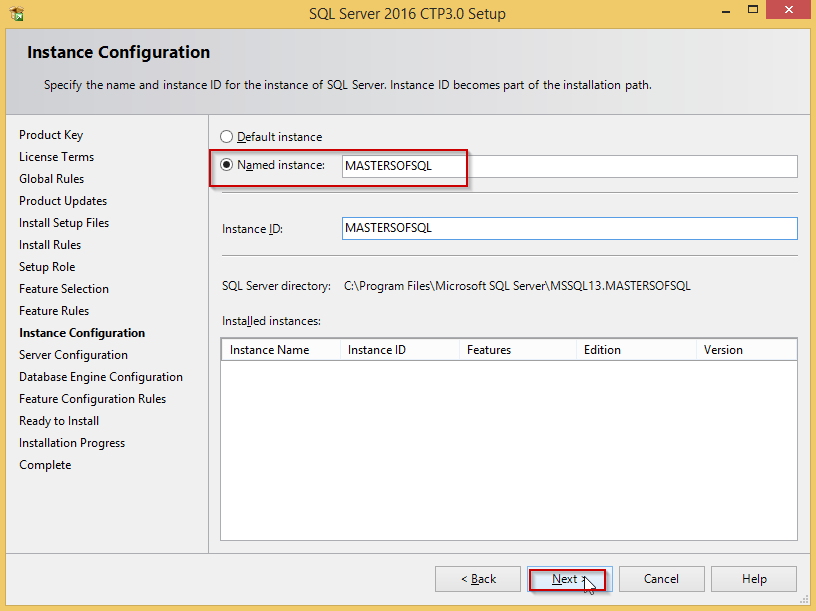Screen dimensions: 816x611
Task: Click the Back button
Action: tap(478, 579)
